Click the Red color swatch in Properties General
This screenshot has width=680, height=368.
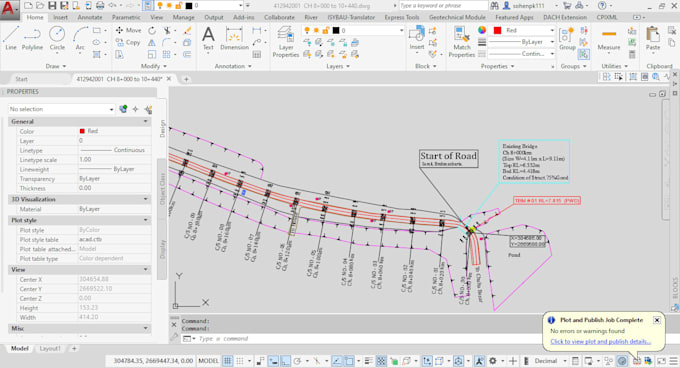tap(82, 131)
